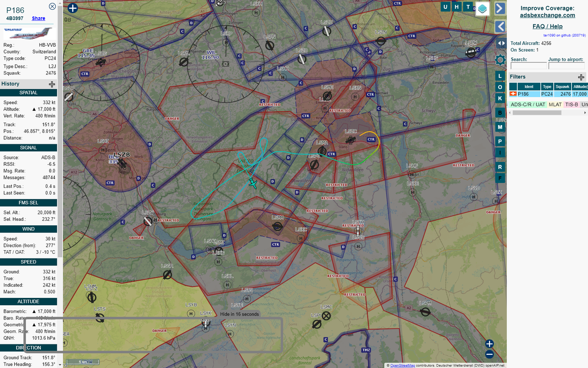This screenshot has width=588, height=368.
Task: Toggle the T map button
Action: [x=468, y=7]
